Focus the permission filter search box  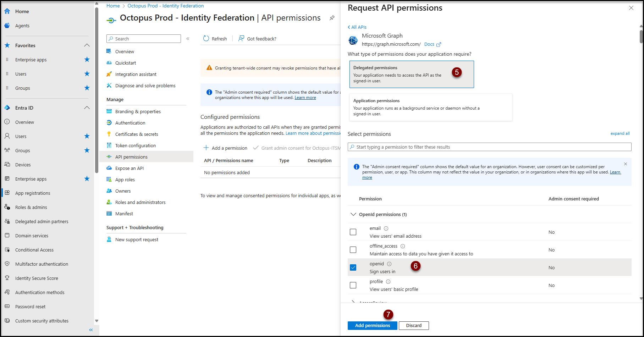pos(490,147)
